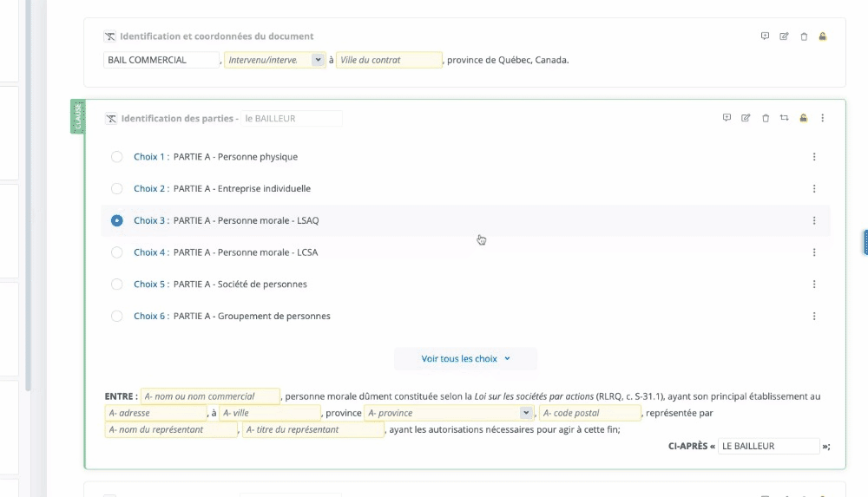Add a comment to the Identification des parties clause
This screenshot has height=497, width=868.
click(x=727, y=118)
